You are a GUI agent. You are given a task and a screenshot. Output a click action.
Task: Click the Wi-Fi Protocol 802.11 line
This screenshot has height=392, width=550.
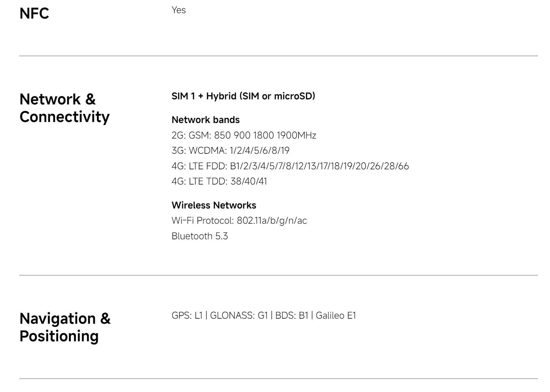point(239,221)
